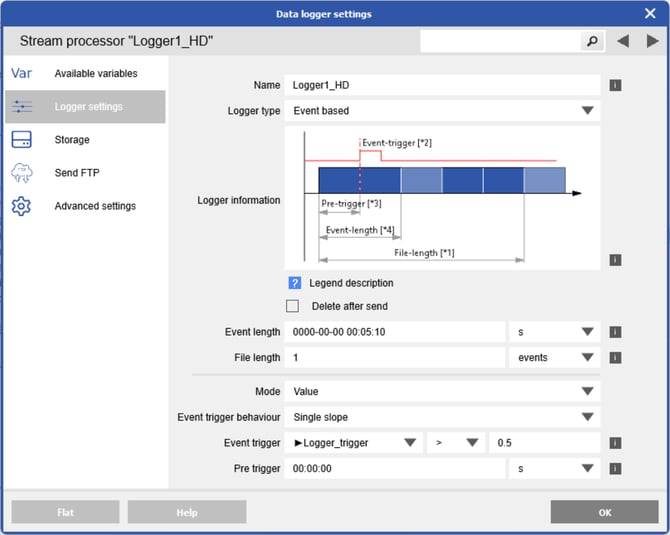
Task: Open Logger_trigger variable dropdown
Action: pos(354,443)
